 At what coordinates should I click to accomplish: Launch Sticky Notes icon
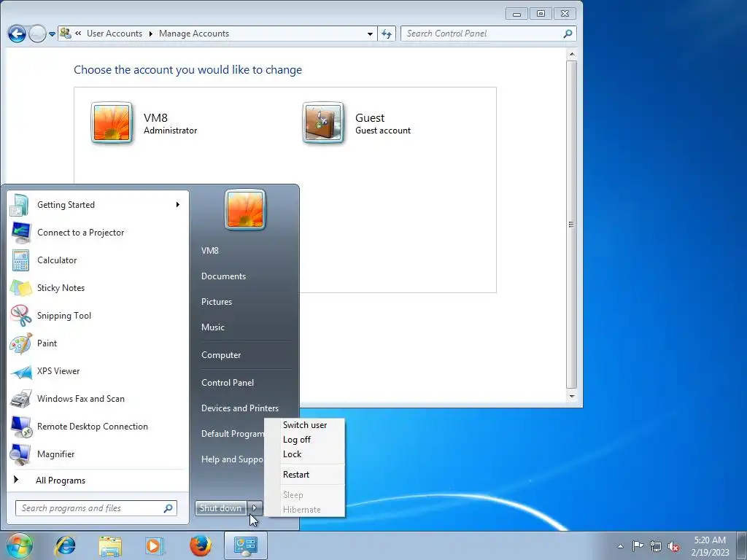click(x=20, y=287)
